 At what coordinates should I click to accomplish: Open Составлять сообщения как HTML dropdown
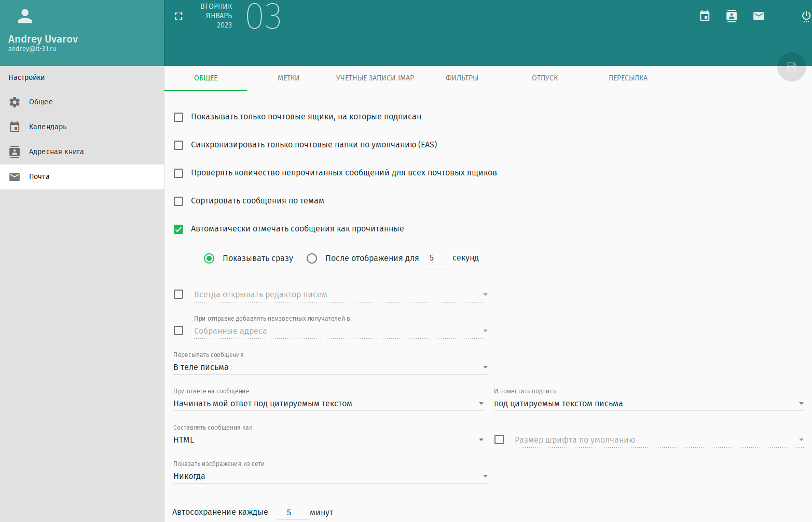coord(328,440)
